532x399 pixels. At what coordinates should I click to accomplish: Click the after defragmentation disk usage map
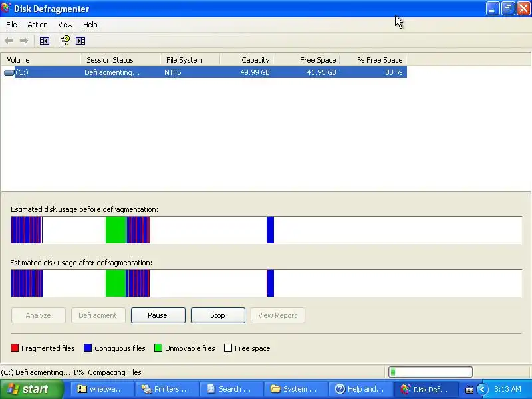click(x=267, y=283)
